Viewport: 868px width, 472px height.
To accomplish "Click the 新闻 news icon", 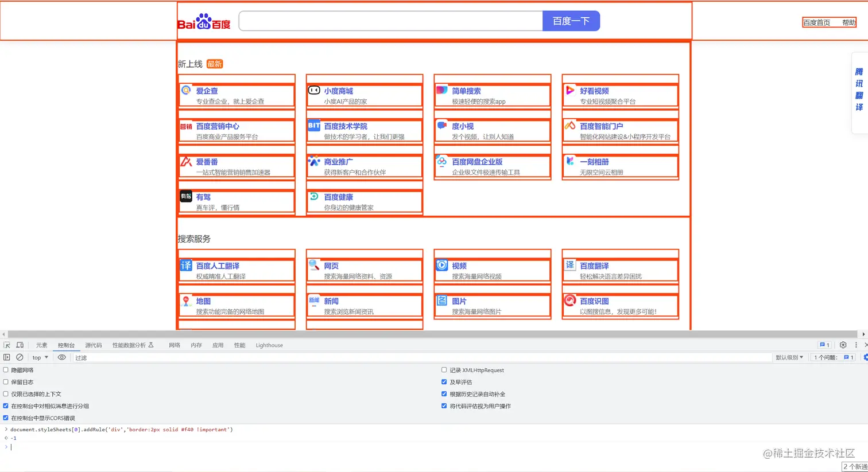I will [314, 300].
